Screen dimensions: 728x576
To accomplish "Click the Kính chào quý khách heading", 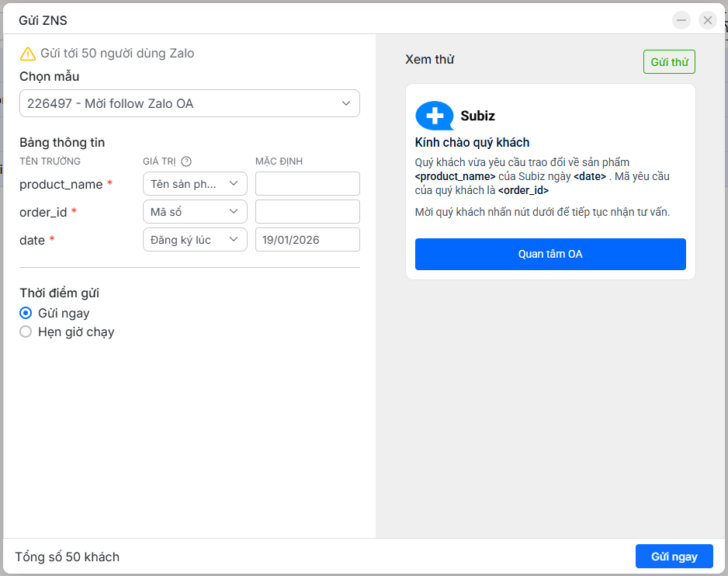I will (x=472, y=143).
